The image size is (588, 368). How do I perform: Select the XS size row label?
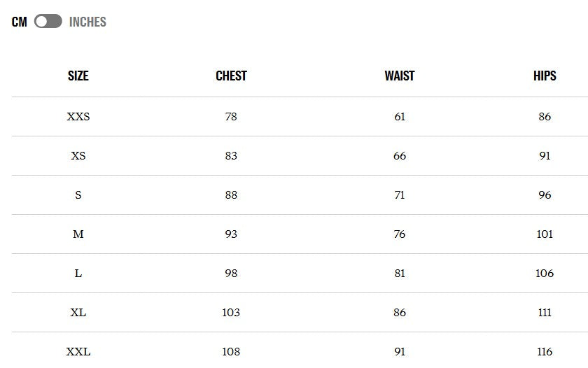pyautogui.click(x=78, y=155)
